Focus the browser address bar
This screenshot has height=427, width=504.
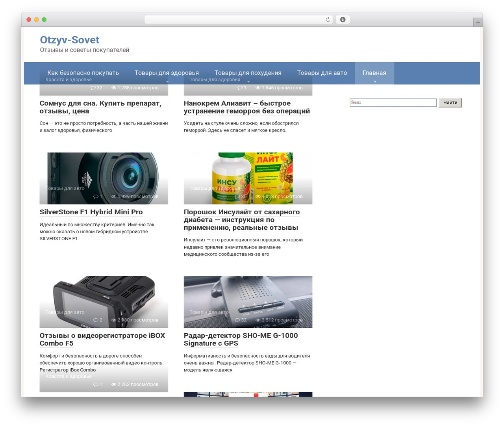point(238,20)
